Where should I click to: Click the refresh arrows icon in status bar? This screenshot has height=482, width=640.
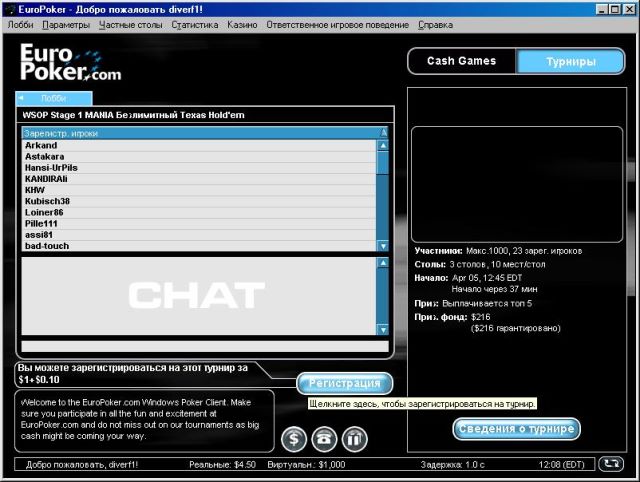point(611,464)
